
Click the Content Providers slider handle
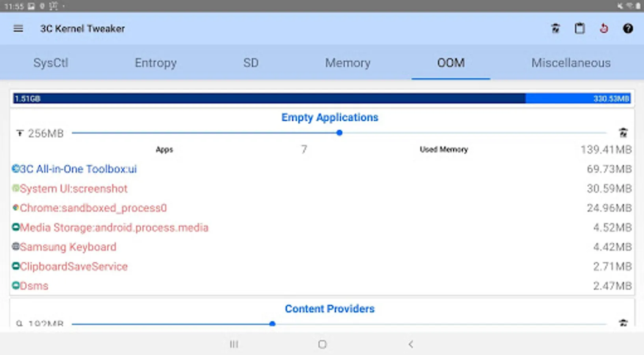[272, 324]
